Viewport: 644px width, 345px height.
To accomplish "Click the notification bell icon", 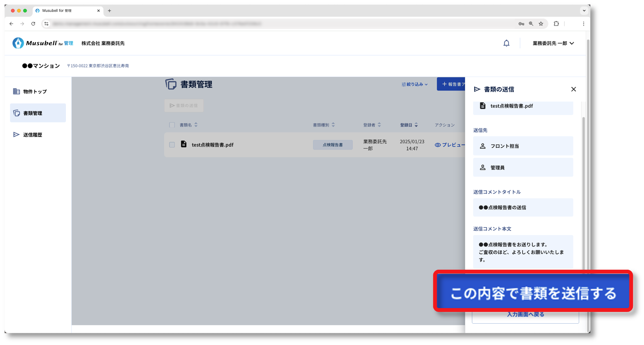I will click(x=506, y=43).
